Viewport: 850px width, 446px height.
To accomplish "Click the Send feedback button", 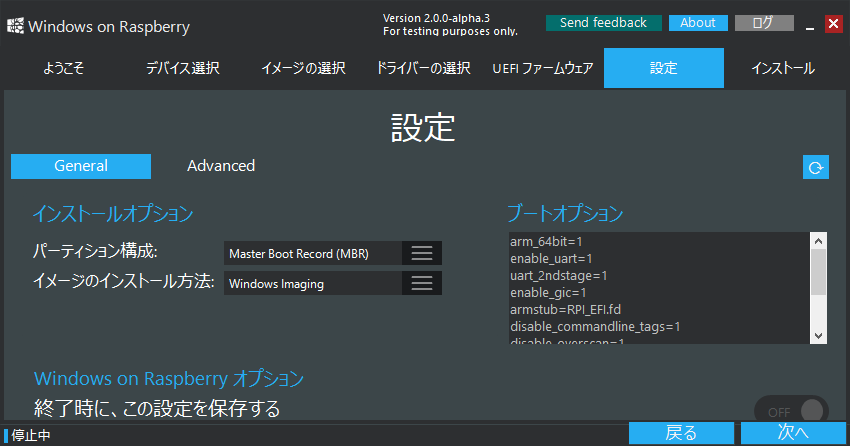I will (603, 23).
